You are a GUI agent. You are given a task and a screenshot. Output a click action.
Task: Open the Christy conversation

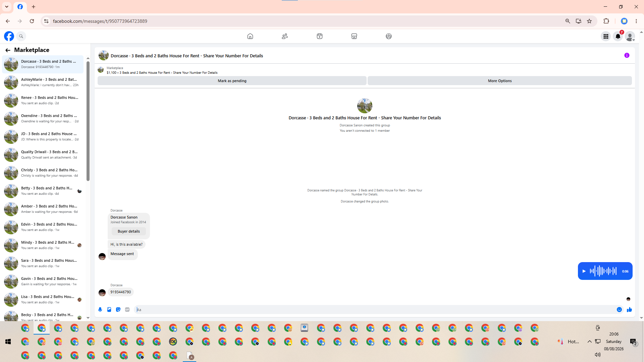pos(43,173)
